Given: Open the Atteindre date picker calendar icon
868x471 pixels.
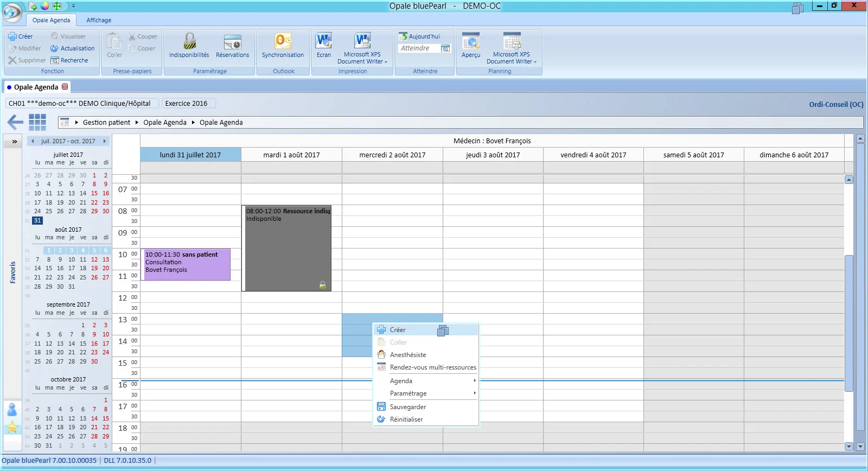Looking at the screenshot, I should click(x=445, y=48).
